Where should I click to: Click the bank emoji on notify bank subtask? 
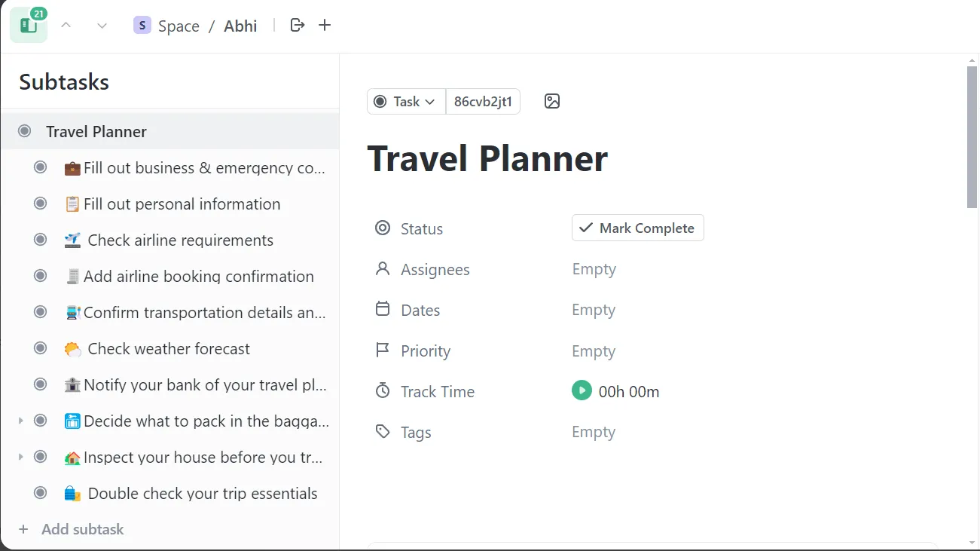pos(72,385)
